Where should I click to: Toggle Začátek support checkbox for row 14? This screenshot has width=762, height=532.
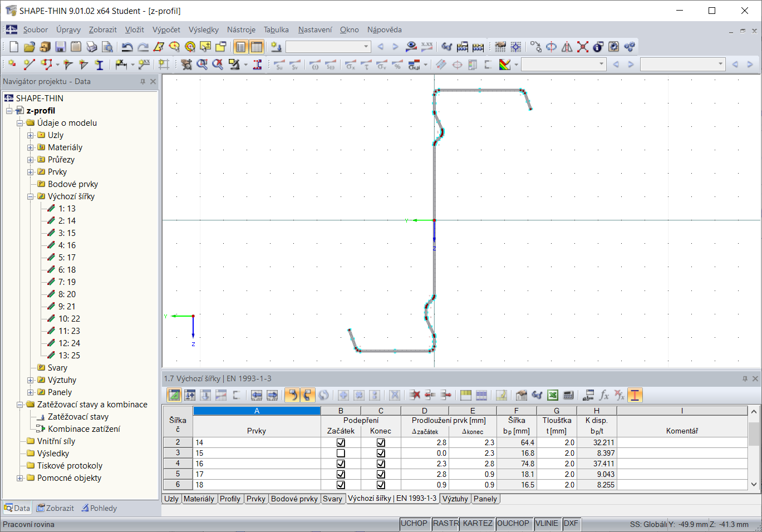tap(341, 443)
